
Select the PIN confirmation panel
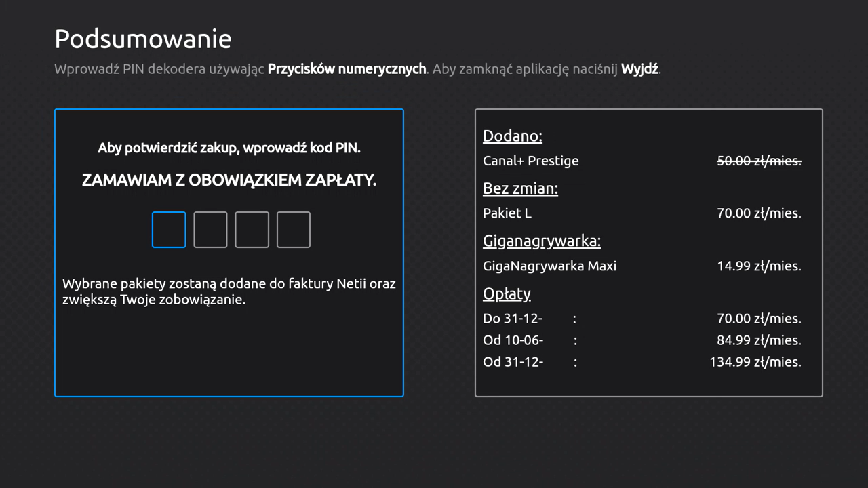tap(229, 252)
